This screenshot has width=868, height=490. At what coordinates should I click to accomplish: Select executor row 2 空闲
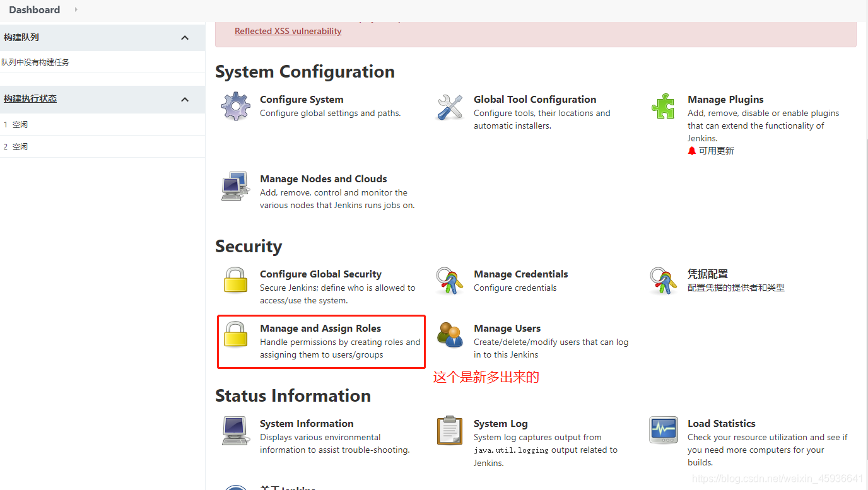click(x=102, y=146)
